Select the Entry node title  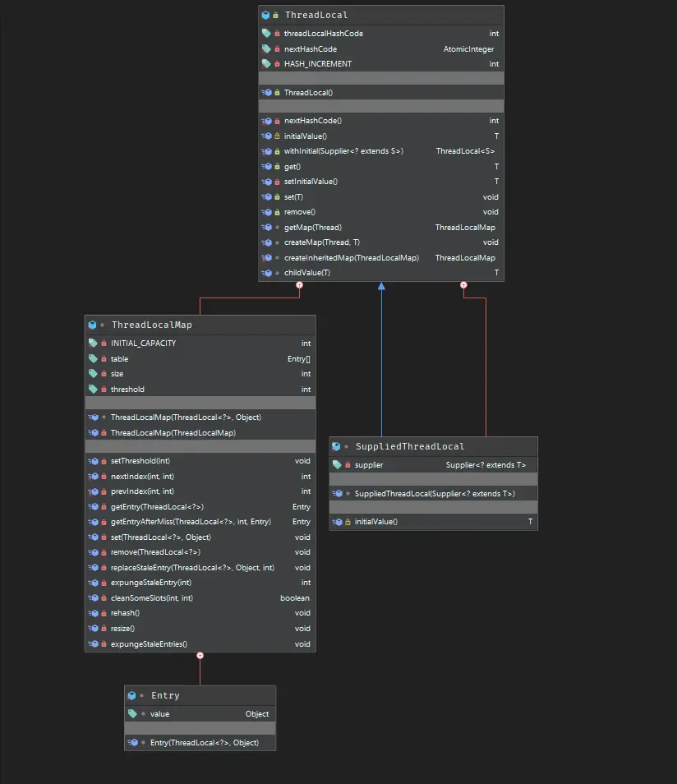pyautogui.click(x=165, y=695)
